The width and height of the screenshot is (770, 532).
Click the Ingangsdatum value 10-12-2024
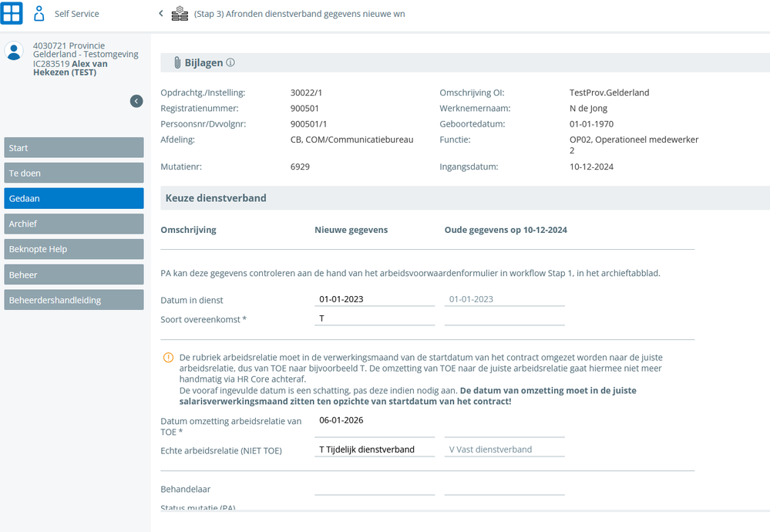[591, 167]
